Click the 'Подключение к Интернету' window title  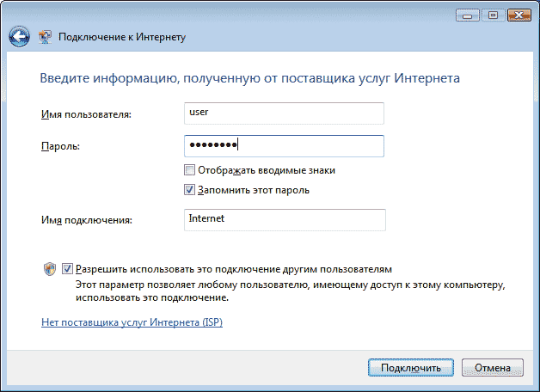121,38
